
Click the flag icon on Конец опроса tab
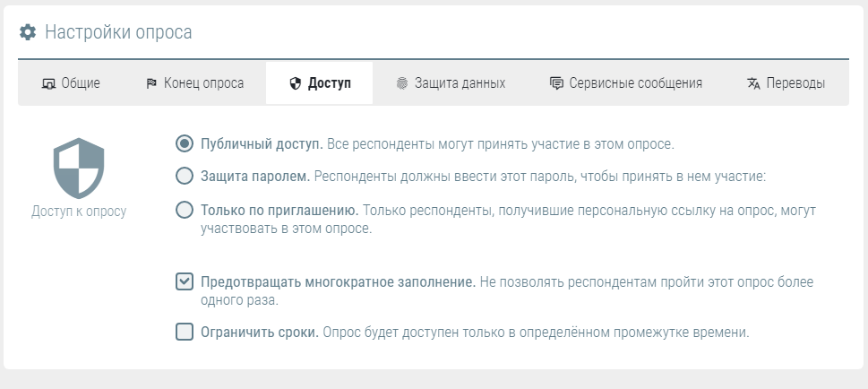[x=151, y=83]
